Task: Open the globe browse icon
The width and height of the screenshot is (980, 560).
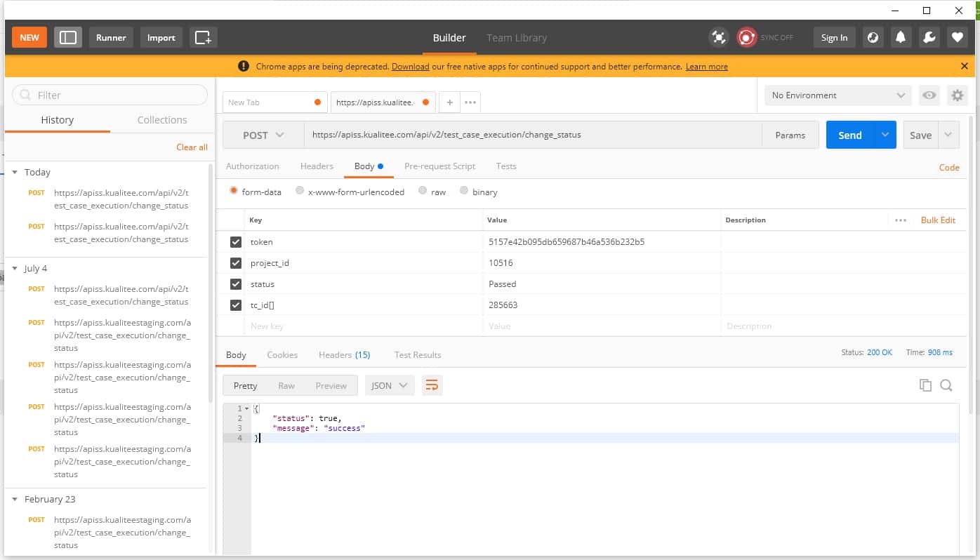Action: (873, 37)
